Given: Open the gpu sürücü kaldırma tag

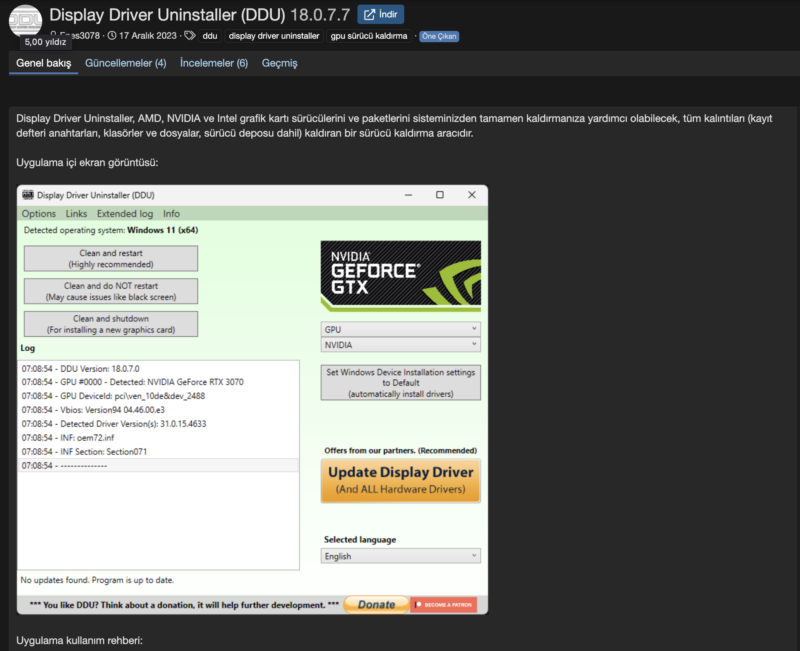Looking at the screenshot, I should pos(369,36).
